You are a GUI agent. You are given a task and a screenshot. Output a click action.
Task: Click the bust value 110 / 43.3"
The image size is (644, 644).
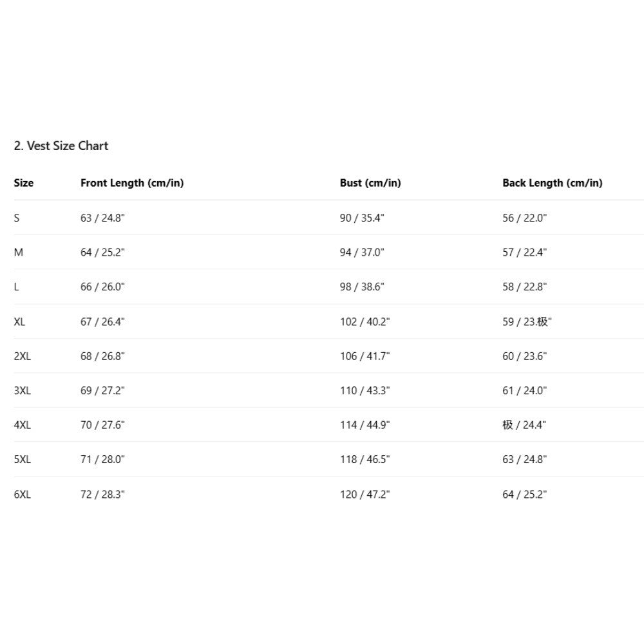coord(365,390)
